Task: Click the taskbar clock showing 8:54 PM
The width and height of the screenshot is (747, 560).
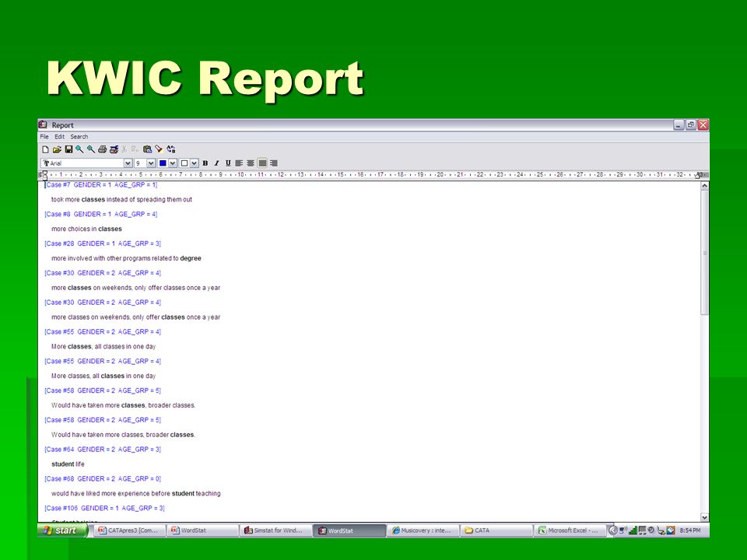Action: point(690,530)
